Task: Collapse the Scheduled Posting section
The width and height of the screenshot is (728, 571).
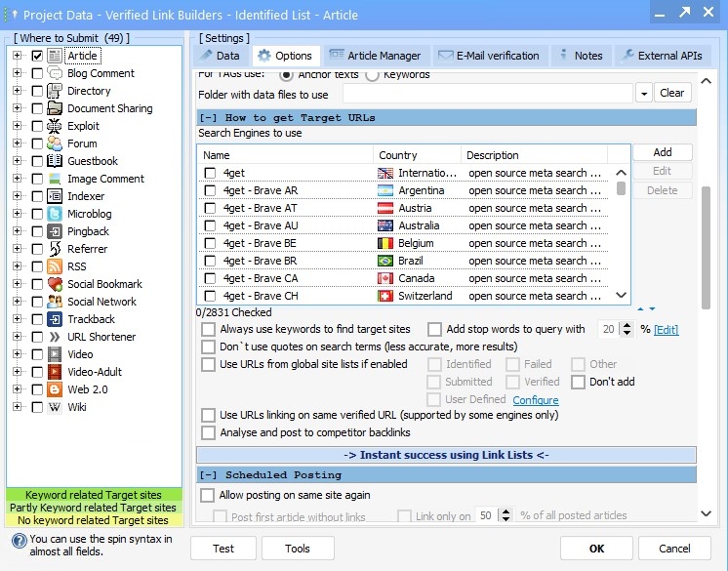Action: (207, 474)
